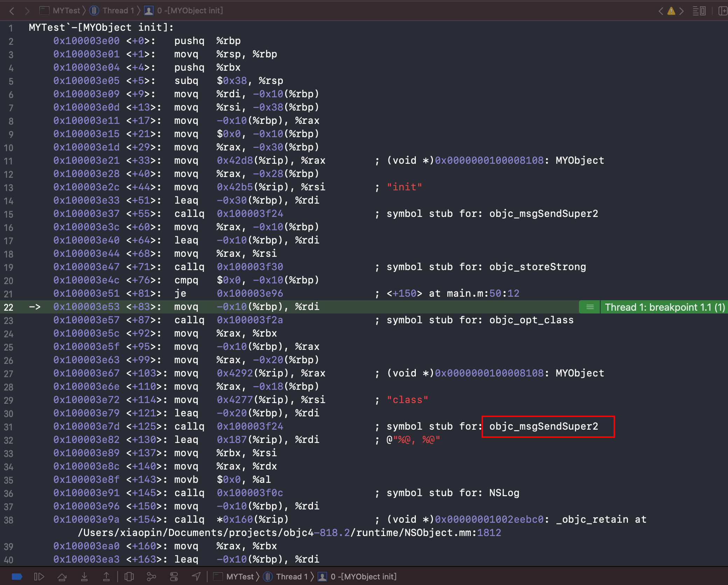728x585 pixels.
Task: Open frame '0 -[MYObject init]' in debug bar
Action: click(x=357, y=576)
